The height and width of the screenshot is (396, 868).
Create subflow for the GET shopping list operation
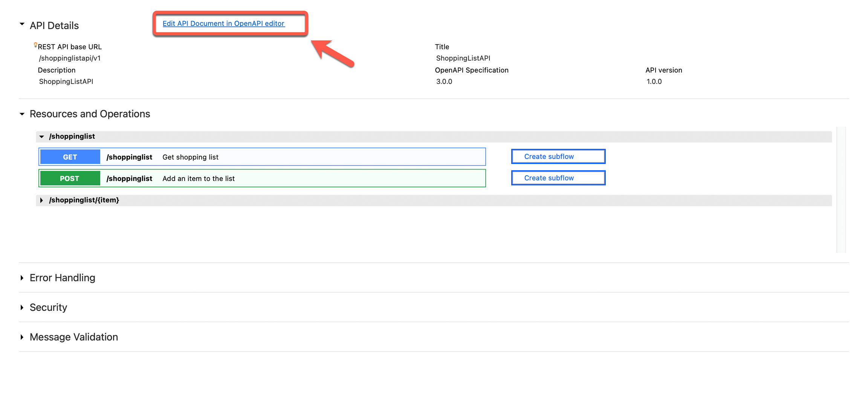click(558, 156)
